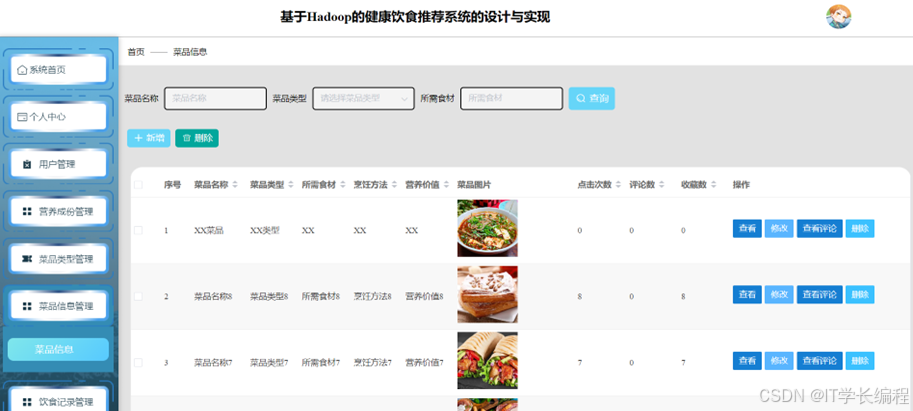Open the cake image of 菜品名称8

[487, 295]
